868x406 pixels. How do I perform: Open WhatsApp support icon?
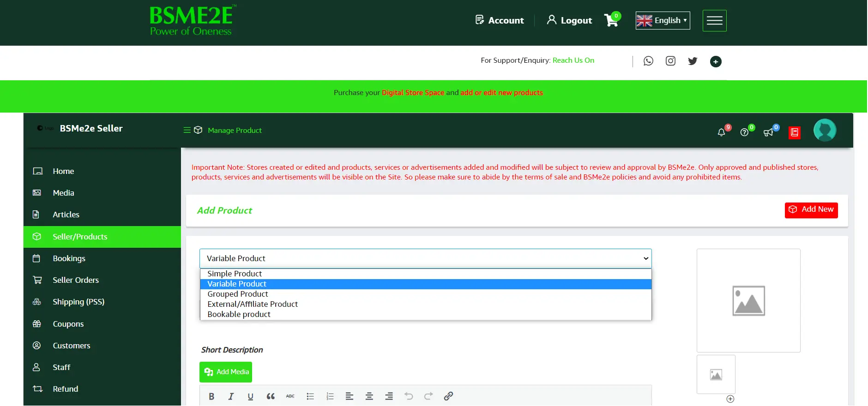tap(648, 61)
